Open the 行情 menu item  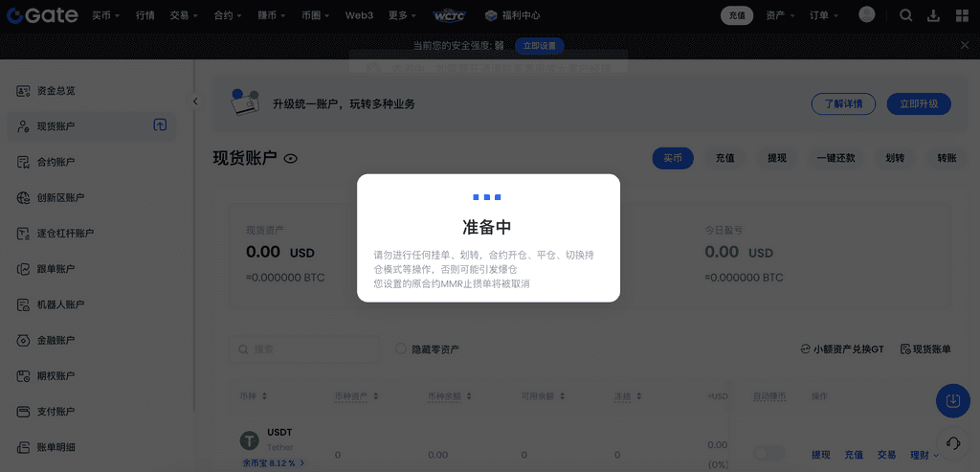click(145, 15)
